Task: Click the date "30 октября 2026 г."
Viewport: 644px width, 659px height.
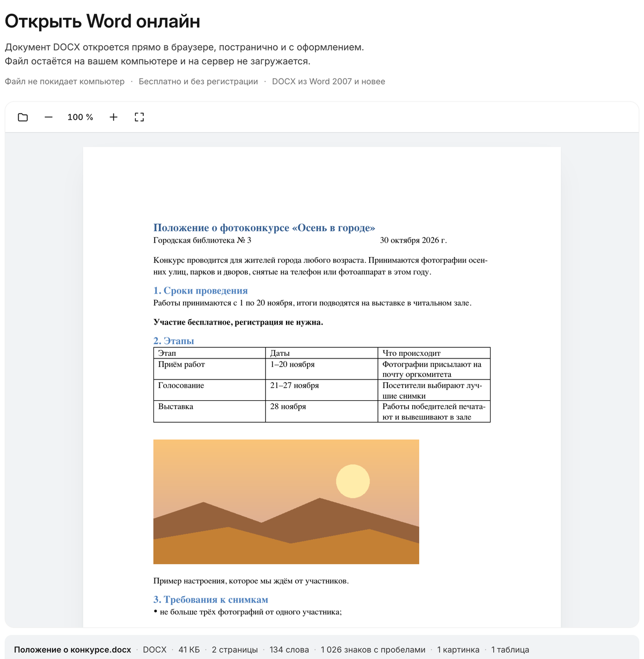Action: (x=413, y=240)
